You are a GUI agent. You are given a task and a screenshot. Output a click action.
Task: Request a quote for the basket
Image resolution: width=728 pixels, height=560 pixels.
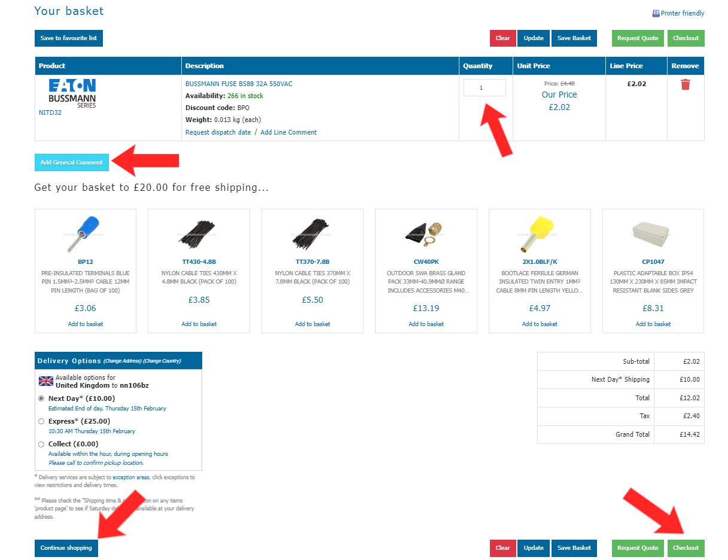coord(637,38)
